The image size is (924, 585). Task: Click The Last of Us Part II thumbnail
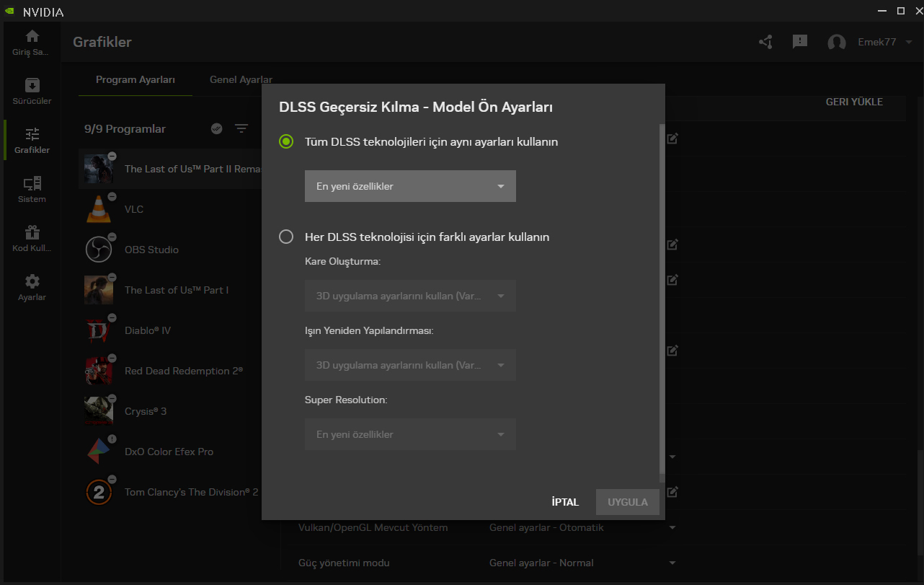click(98, 169)
